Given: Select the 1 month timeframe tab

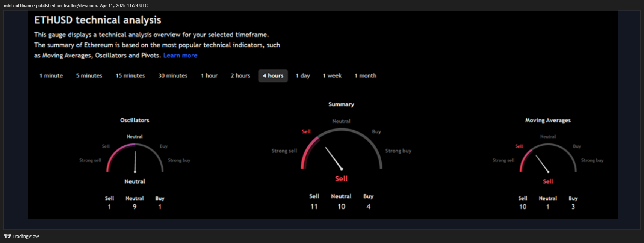Looking at the screenshot, I should 366,75.
